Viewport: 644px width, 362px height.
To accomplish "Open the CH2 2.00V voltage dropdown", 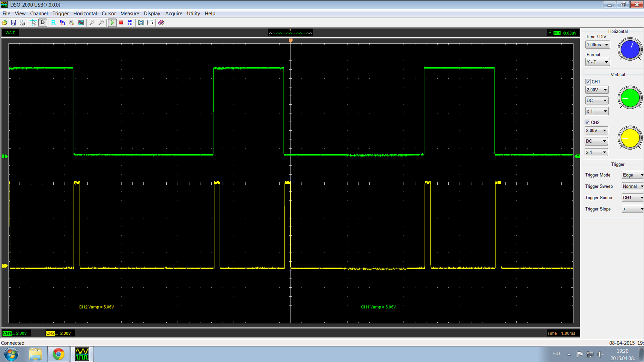I will [x=597, y=130].
